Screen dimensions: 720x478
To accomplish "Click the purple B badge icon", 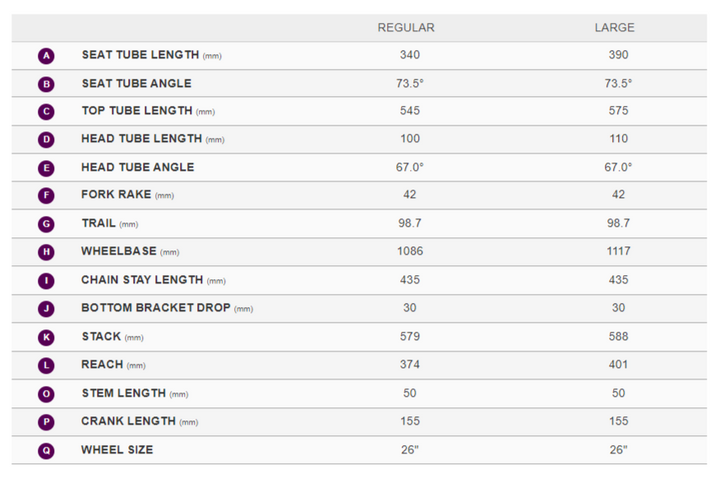I will (46, 84).
